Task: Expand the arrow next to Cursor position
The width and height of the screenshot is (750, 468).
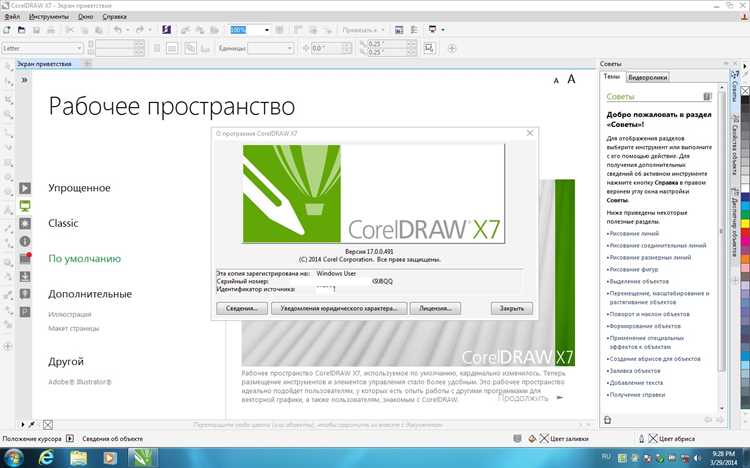Action: pos(70,438)
